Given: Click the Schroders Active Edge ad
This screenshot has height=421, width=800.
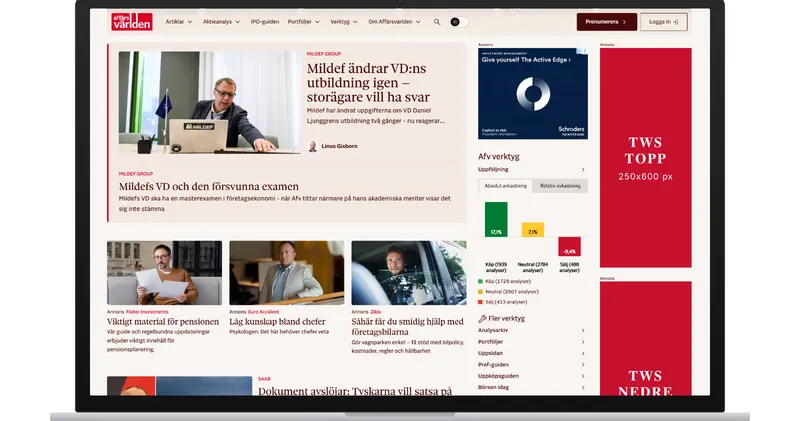Looking at the screenshot, I should pos(533,93).
